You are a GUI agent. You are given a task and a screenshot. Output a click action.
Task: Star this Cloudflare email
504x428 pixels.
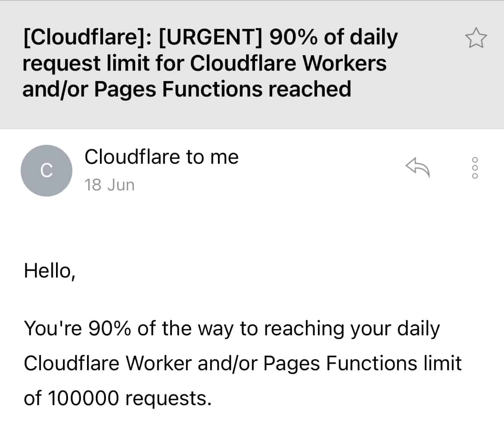pos(476,38)
